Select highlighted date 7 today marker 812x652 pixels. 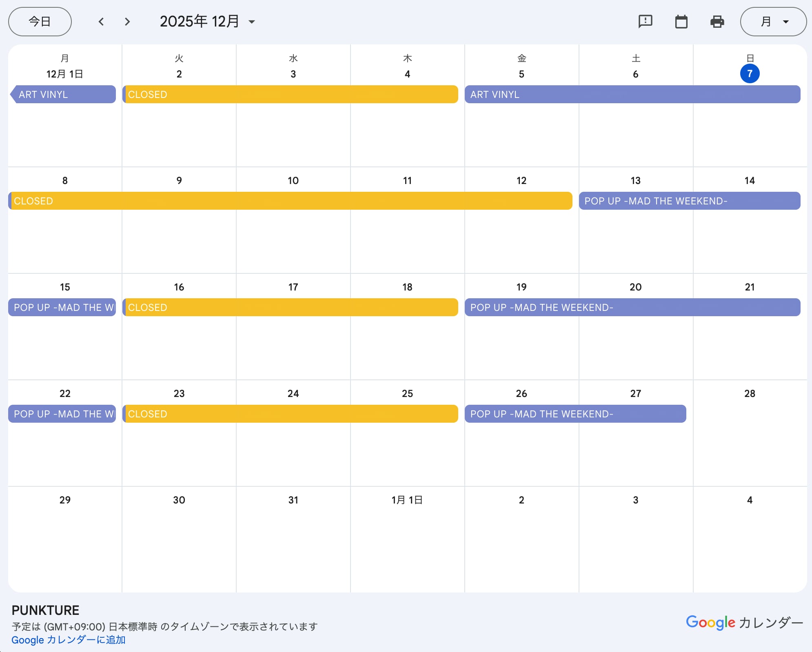pos(749,74)
